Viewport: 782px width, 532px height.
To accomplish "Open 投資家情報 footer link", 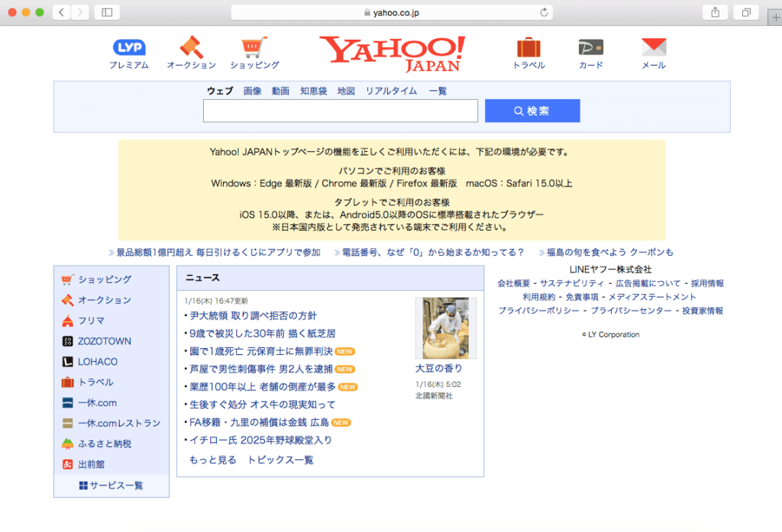I will coord(703,311).
